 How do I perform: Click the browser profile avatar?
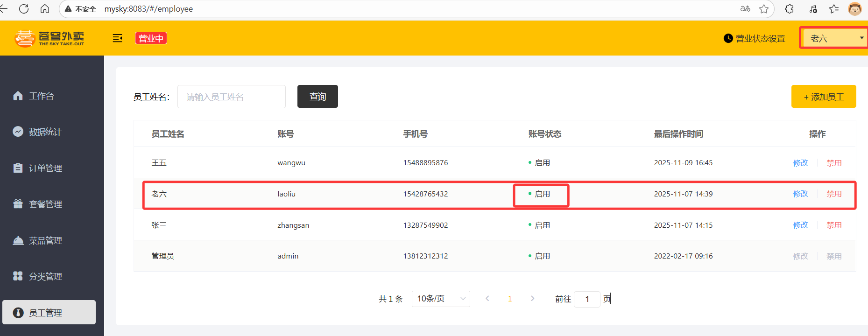854,9
